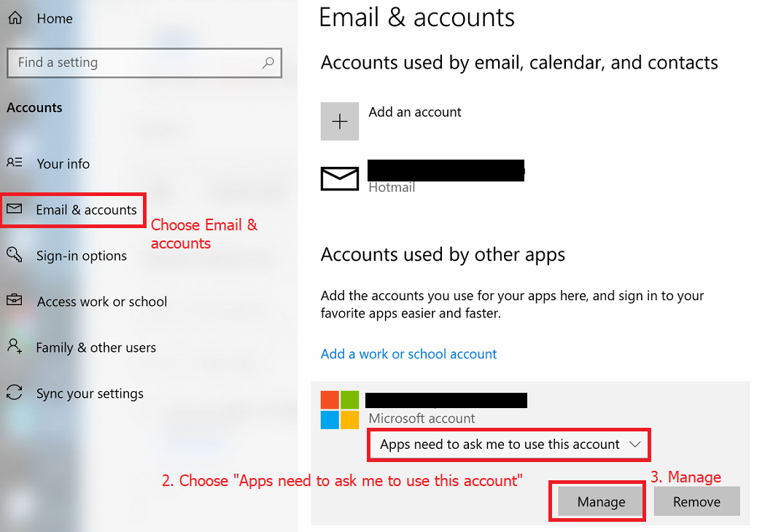The width and height of the screenshot is (765, 532).
Task: Click the Microsoft account logo
Action: (x=340, y=410)
